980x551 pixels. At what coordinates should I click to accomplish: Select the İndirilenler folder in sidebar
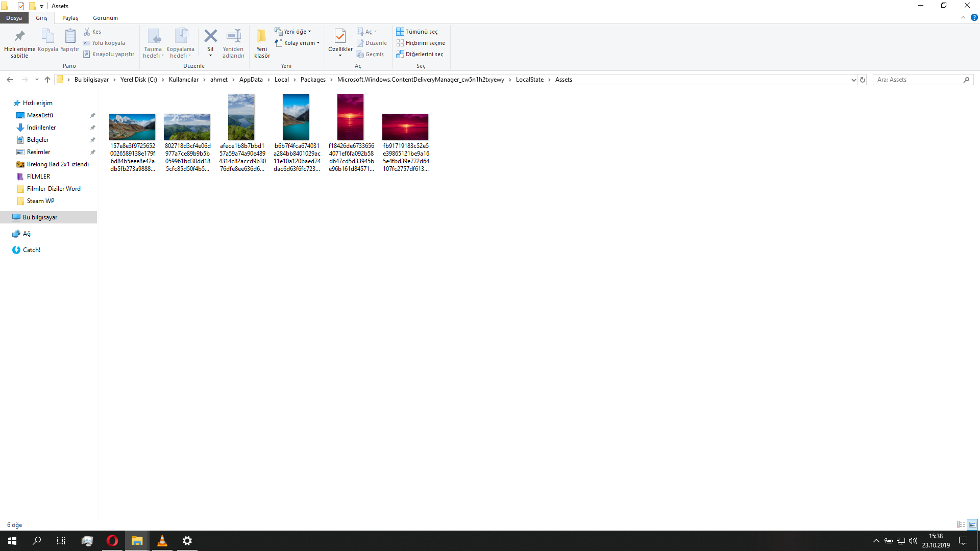pos(41,128)
